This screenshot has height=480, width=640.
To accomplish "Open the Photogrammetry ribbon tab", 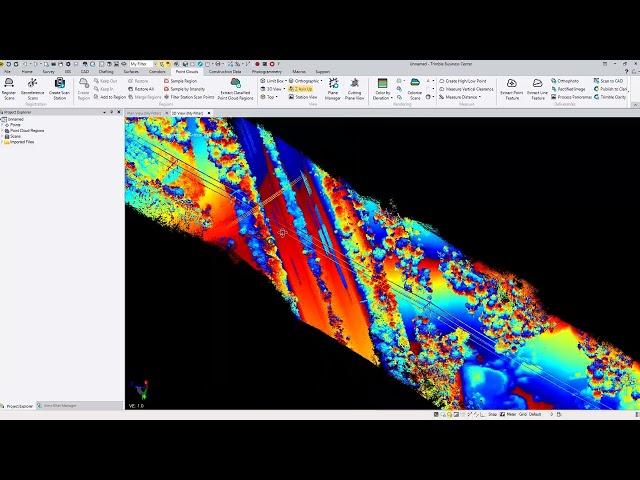I will click(266, 72).
